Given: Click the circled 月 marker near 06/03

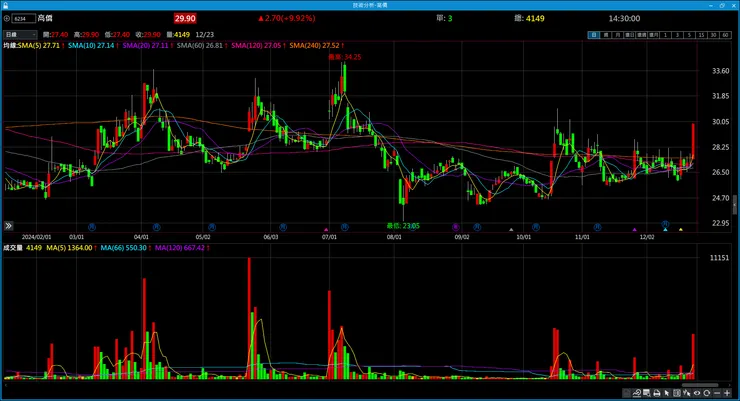Looking at the screenshot, I should point(283,227).
